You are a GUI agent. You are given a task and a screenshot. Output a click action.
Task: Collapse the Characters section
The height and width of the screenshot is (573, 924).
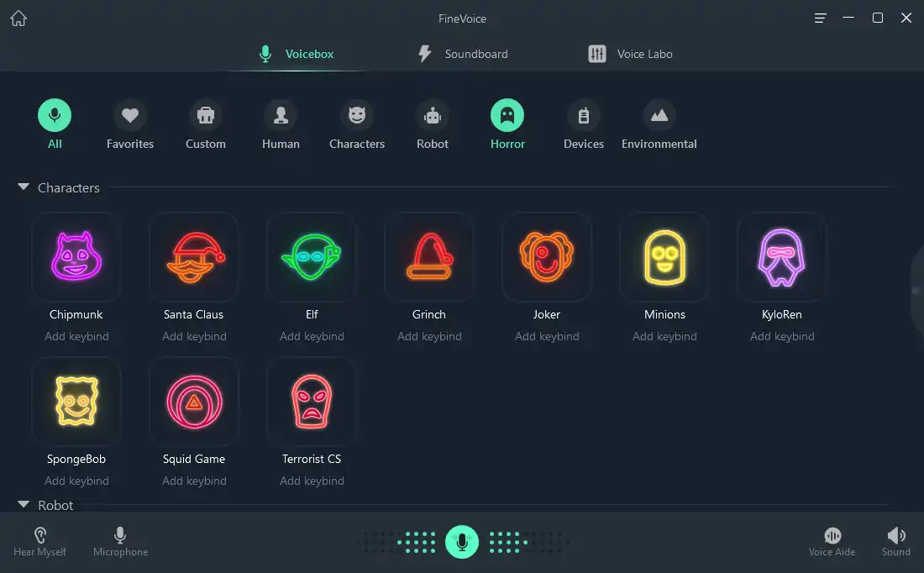click(24, 187)
